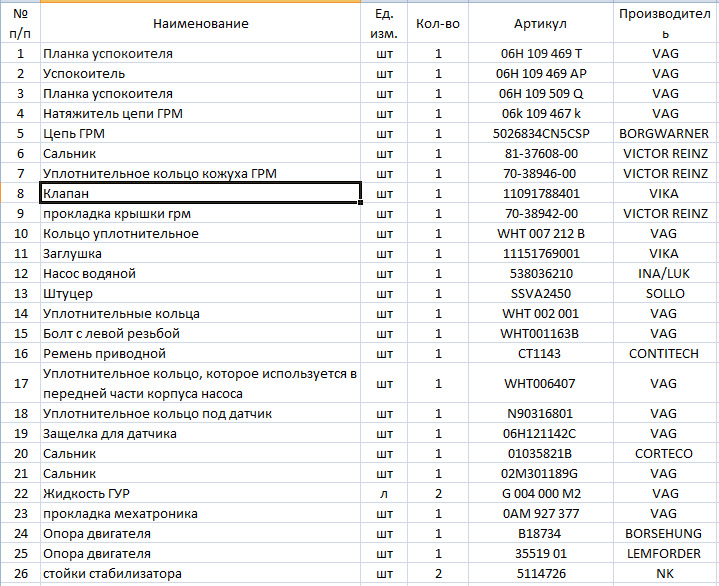Screen dimensions: 719x586
Task: Click article 'WHT 007 212 B'
Action: coord(541,233)
